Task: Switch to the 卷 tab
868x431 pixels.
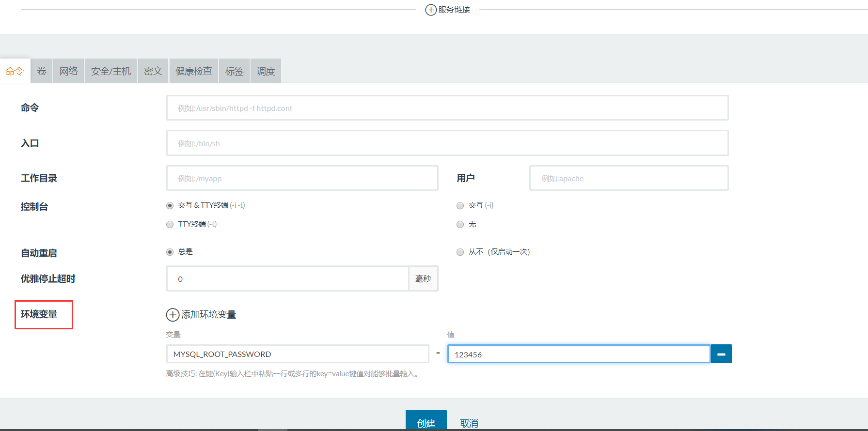Action: pos(42,71)
